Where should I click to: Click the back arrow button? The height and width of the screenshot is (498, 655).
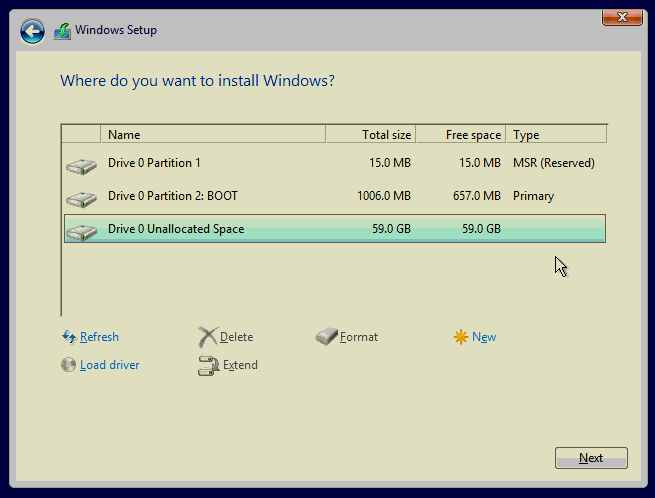click(x=33, y=31)
